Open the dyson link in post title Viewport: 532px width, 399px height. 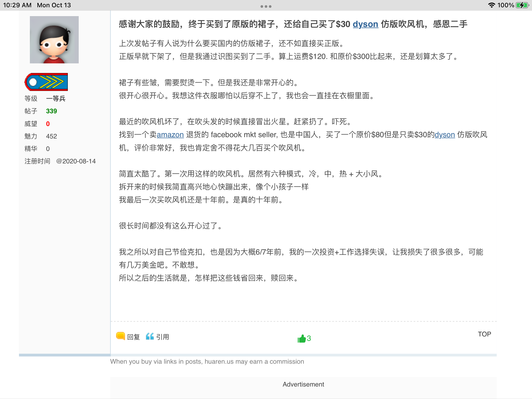365,24
